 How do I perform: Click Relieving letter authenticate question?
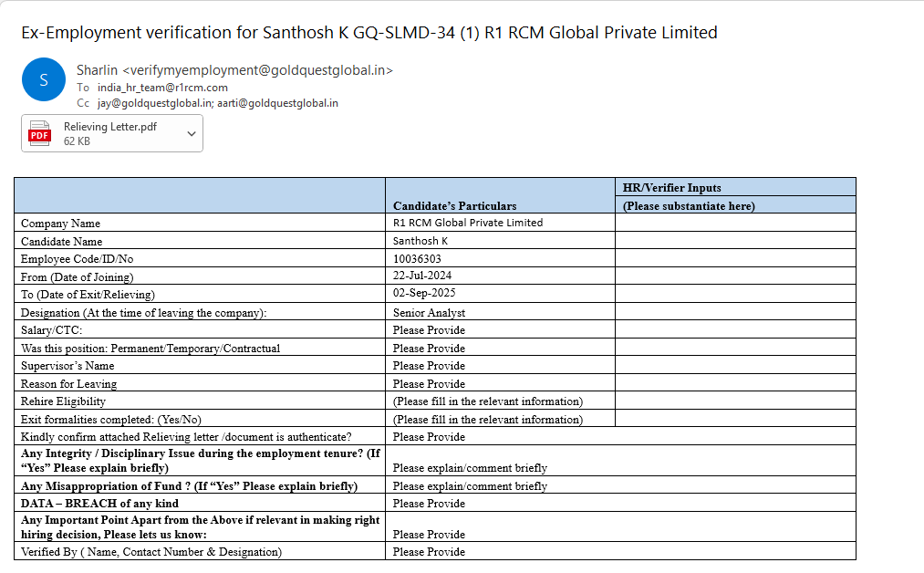point(186,437)
